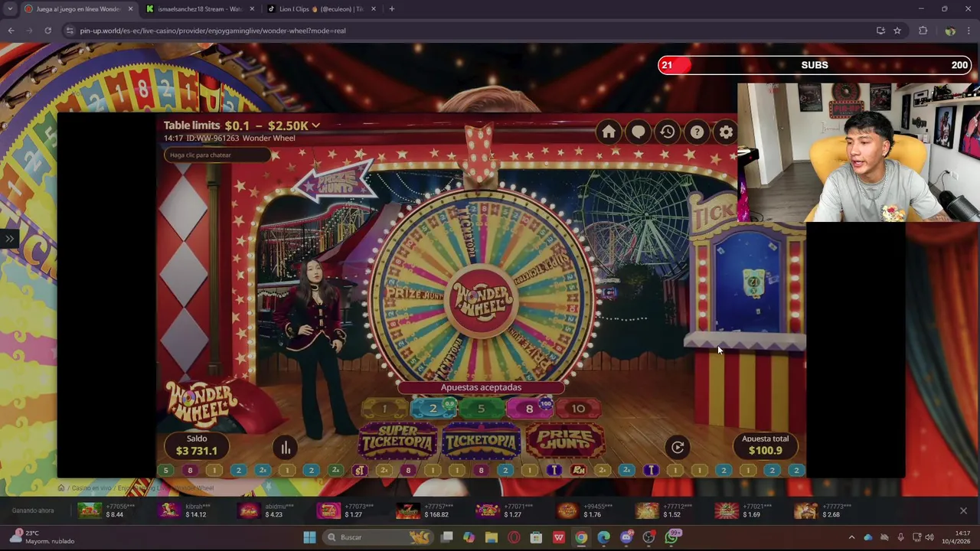This screenshot has height=551, width=980.
Task: Click the Saldo balance display
Action: point(197,445)
